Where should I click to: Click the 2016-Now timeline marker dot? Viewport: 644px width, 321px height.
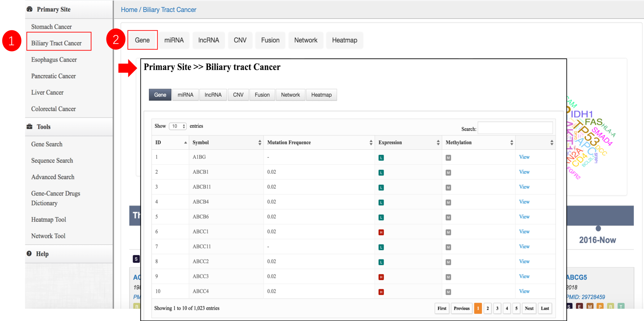598,228
